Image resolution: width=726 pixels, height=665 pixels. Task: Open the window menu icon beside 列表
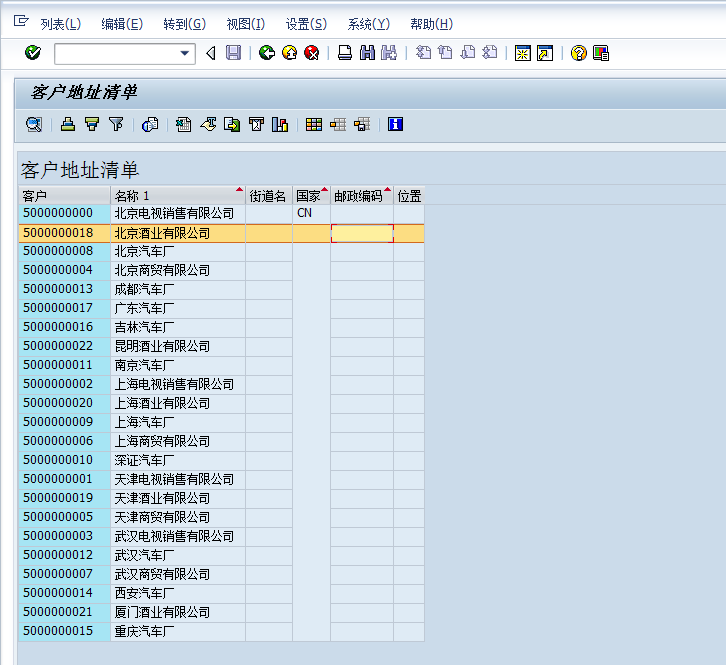coord(21,21)
